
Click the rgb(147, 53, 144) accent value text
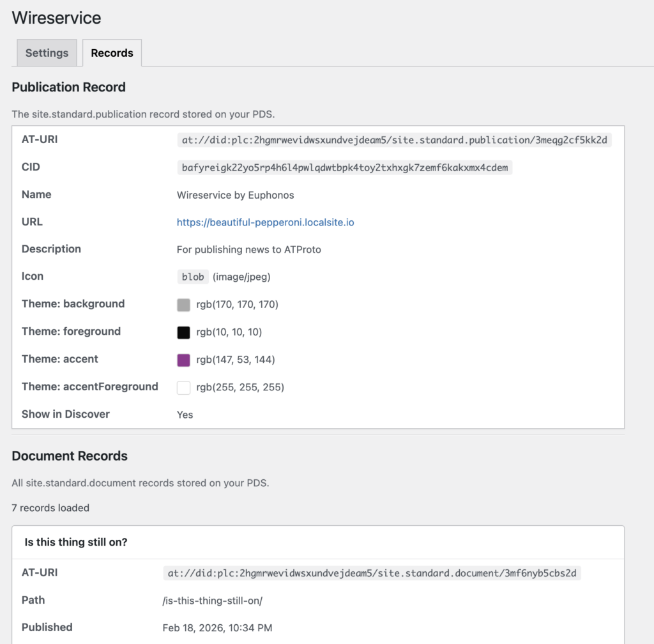pyautogui.click(x=235, y=360)
